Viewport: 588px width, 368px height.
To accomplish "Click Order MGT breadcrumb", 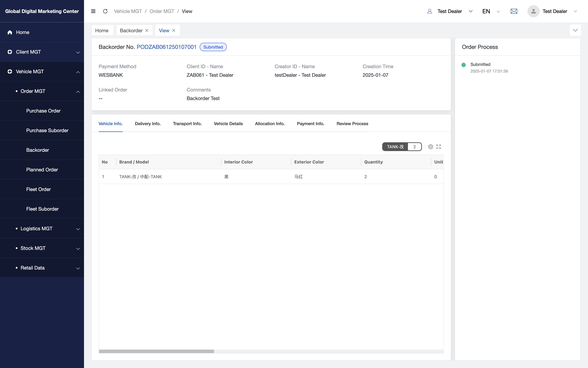I will click(x=162, y=11).
